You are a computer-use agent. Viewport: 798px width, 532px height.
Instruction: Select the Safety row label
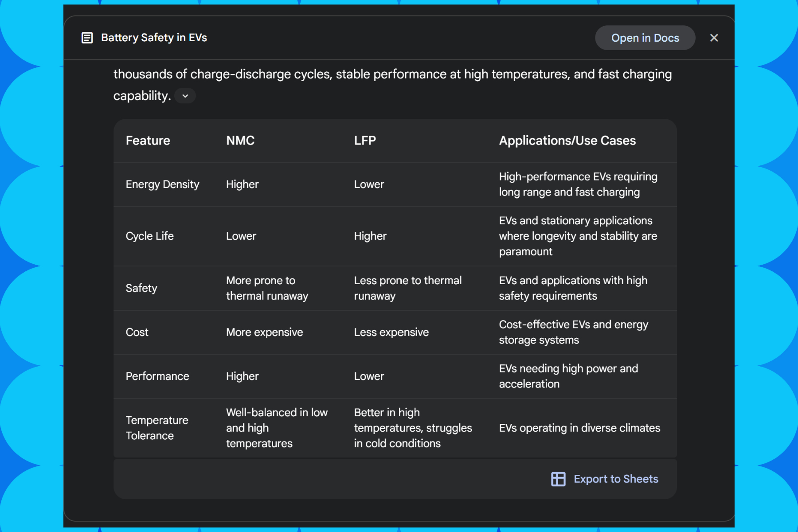(x=141, y=288)
